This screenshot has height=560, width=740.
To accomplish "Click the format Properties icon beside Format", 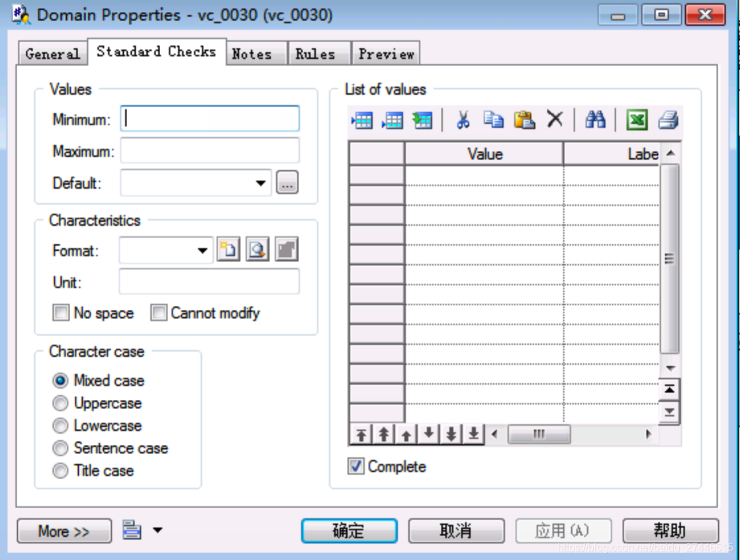I will tap(287, 250).
